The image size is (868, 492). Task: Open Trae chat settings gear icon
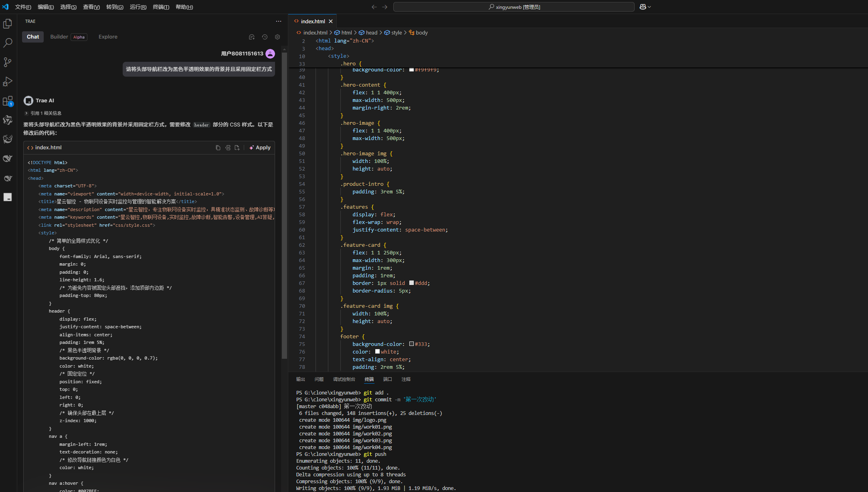click(277, 37)
